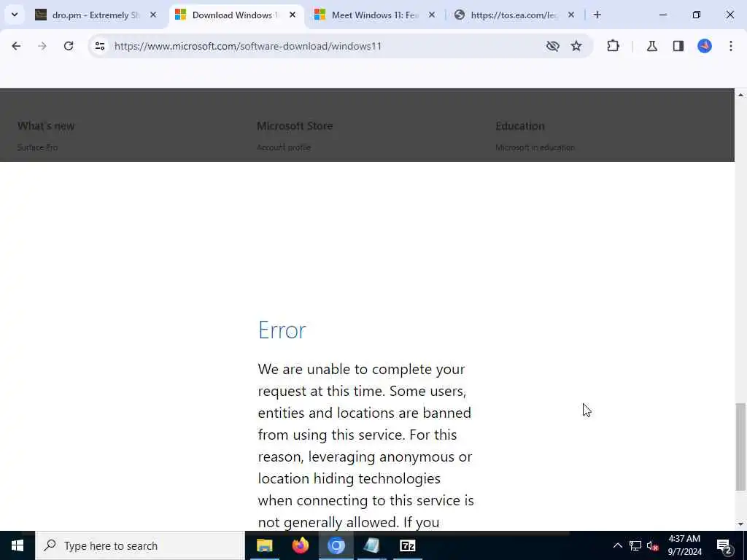
Task: Open the clock showing 4:37 AM
Action: point(684,545)
